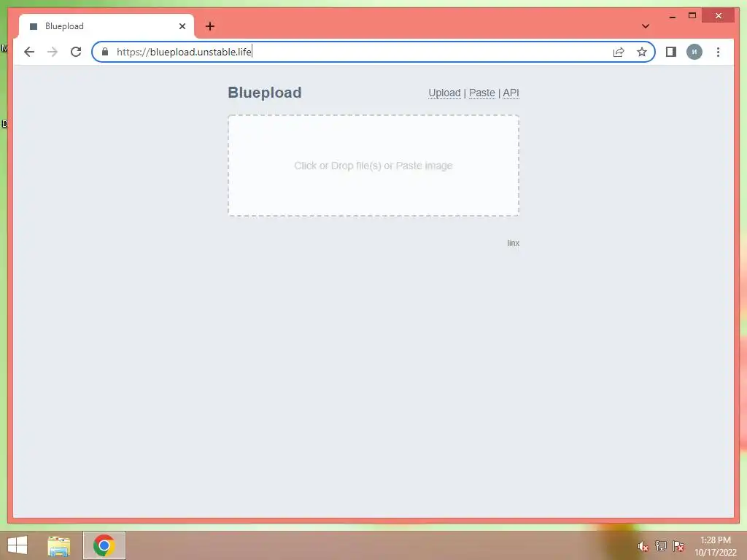The width and height of the screenshot is (747, 560).
Task: Open the Action Center flag icon
Action: coord(678,545)
